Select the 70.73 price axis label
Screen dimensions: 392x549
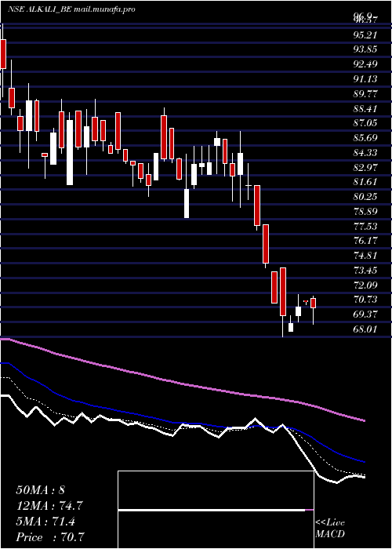(x=365, y=300)
